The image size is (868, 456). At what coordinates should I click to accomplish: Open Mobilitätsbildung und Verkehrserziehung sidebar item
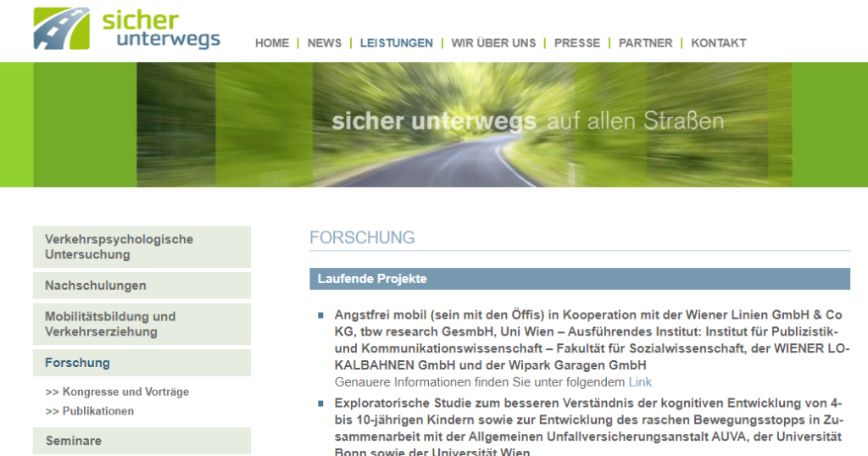[x=142, y=325]
